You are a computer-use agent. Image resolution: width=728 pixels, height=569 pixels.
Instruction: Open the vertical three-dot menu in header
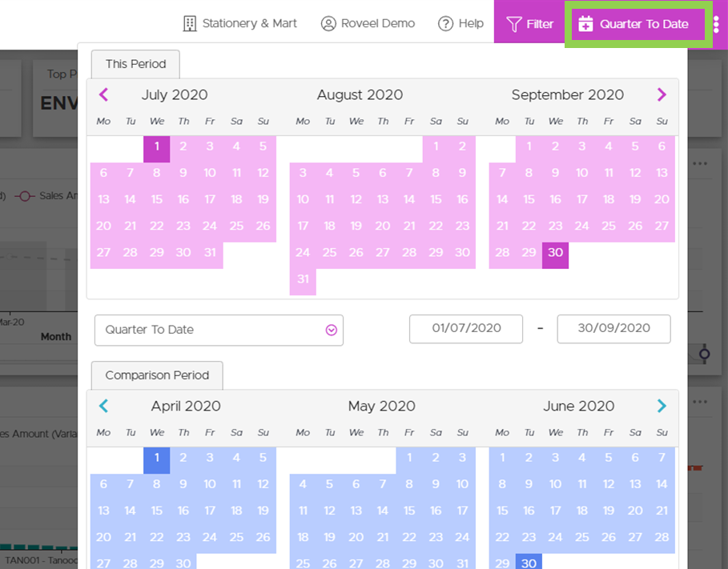(x=716, y=24)
